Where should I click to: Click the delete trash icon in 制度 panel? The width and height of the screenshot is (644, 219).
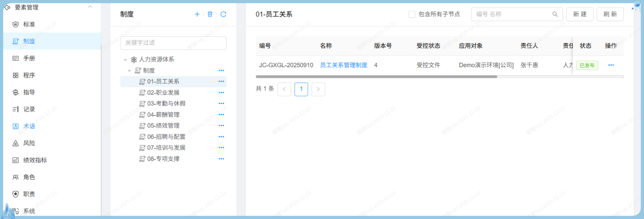click(x=210, y=14)
